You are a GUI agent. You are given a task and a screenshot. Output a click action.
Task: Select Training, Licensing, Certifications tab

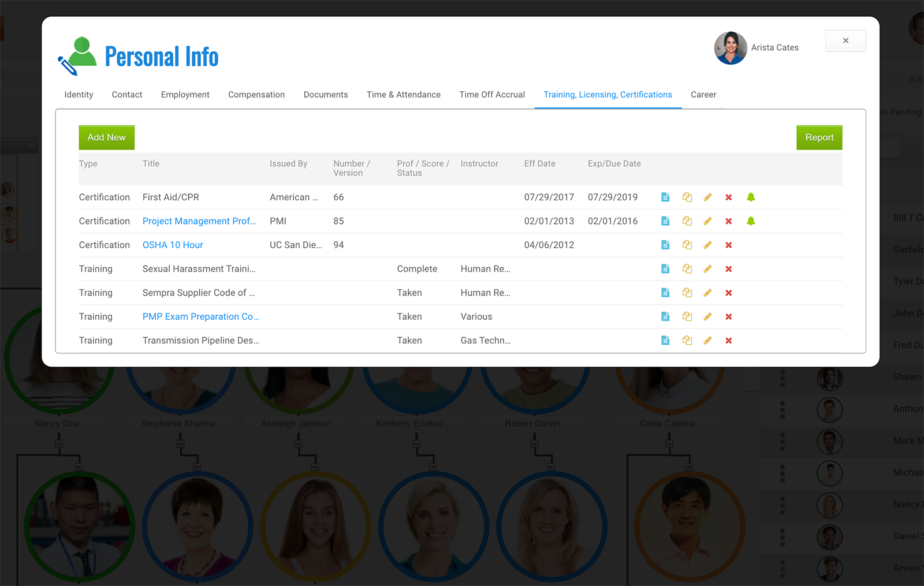pos(608,95)
